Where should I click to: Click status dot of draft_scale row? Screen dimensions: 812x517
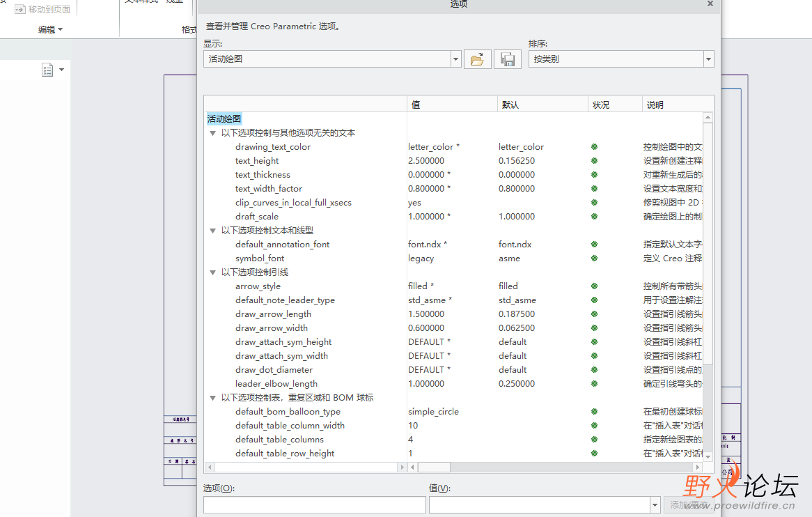coord(595,217)
